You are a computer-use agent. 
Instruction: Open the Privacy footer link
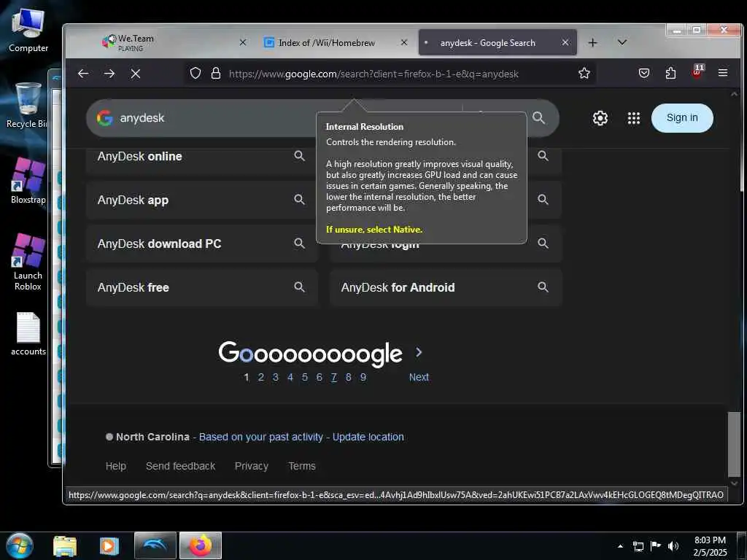252,466
